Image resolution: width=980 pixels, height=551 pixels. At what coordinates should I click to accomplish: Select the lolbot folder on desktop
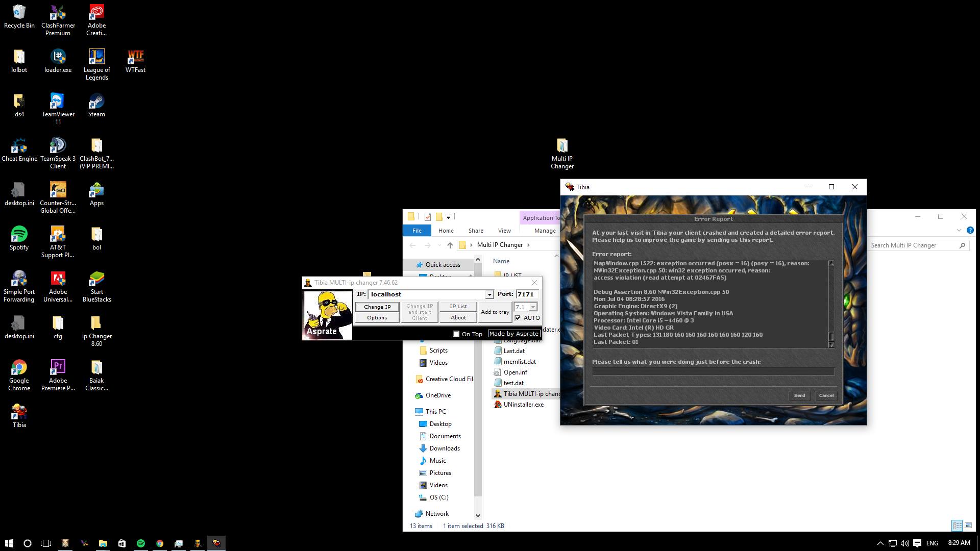click(x=19, y=62)
